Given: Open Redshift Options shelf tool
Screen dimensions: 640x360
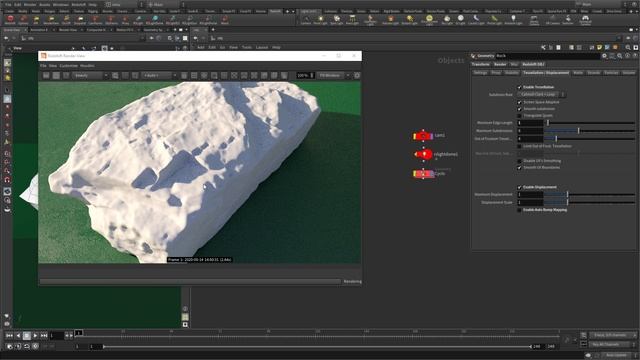Looking at the screenshot, I should point(23,20).
